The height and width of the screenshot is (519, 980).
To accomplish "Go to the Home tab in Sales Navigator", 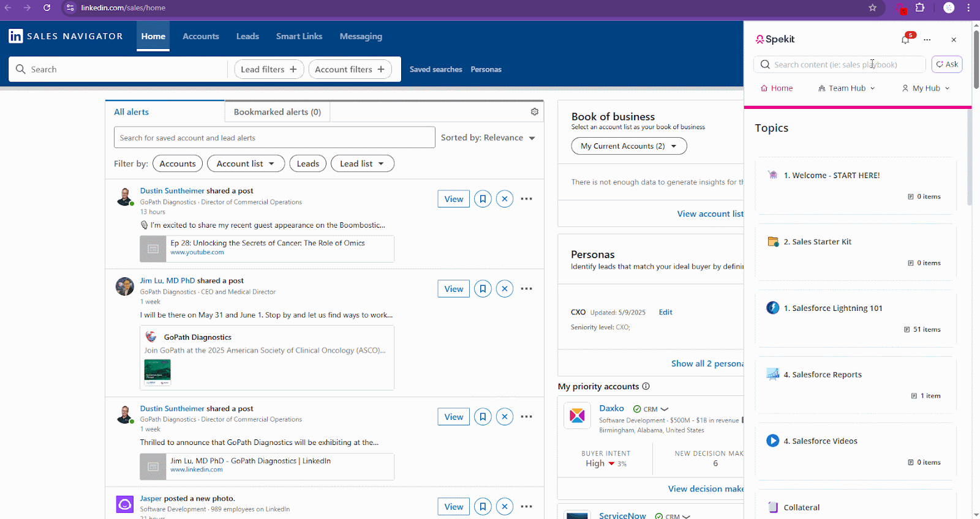I will click(153, 36).
